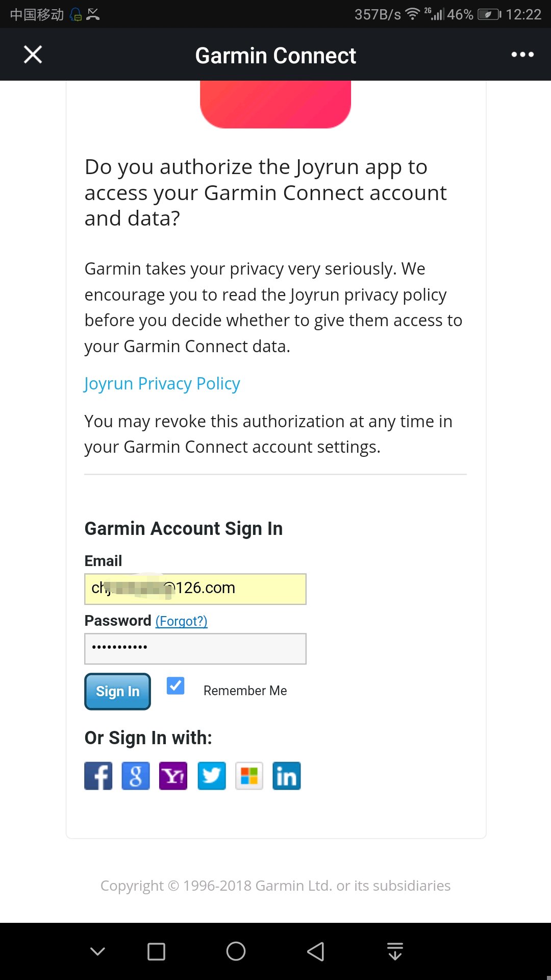Sign in with Twitter icon

211,776
